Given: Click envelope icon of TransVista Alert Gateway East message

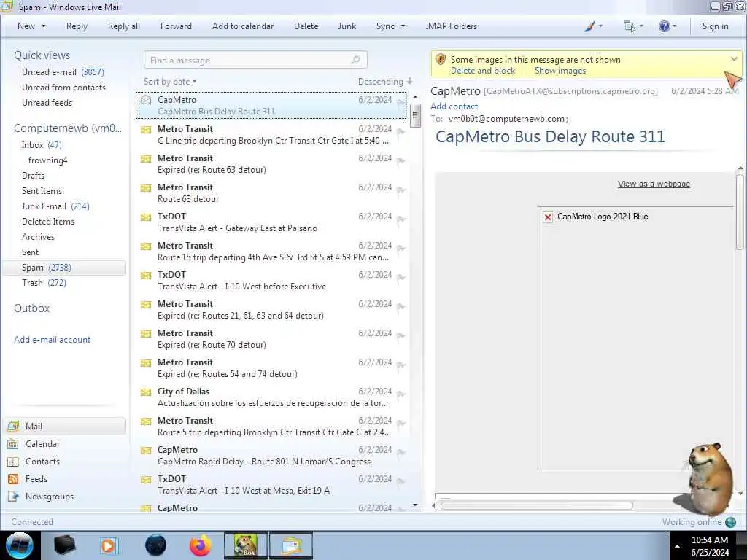Looking at the screenshot, I should (x=146, y=217).
